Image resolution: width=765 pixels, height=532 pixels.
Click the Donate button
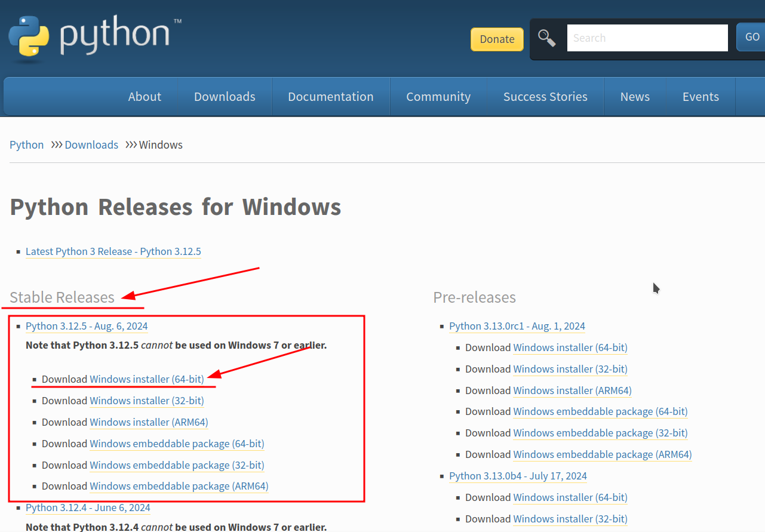pyautogui.click(x=497, y=39)
